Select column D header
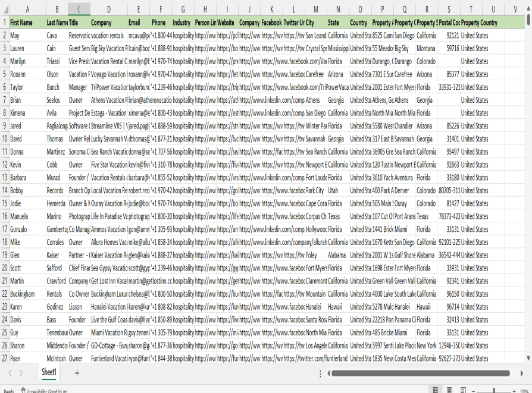This screenshot has width=532, height=393. pyautogui.click(x=108, y=10)
